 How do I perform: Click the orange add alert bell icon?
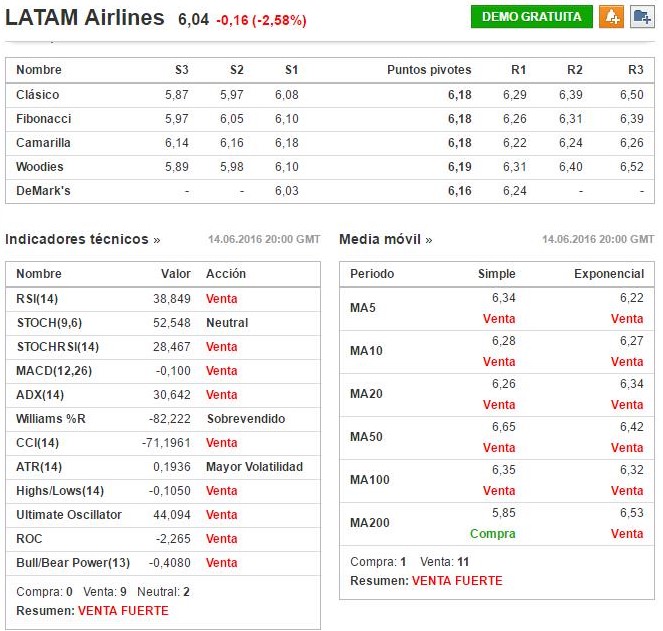[610, 17]
